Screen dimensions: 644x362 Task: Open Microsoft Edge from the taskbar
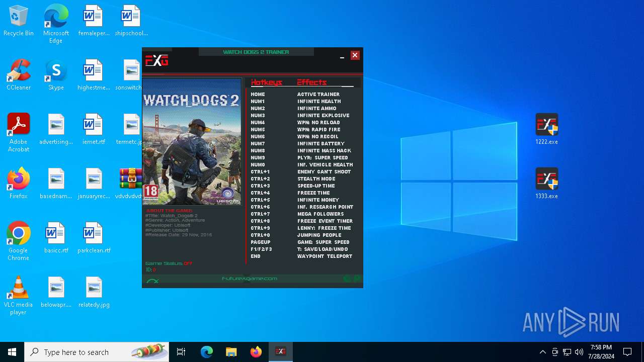click(x=206, y=351)
